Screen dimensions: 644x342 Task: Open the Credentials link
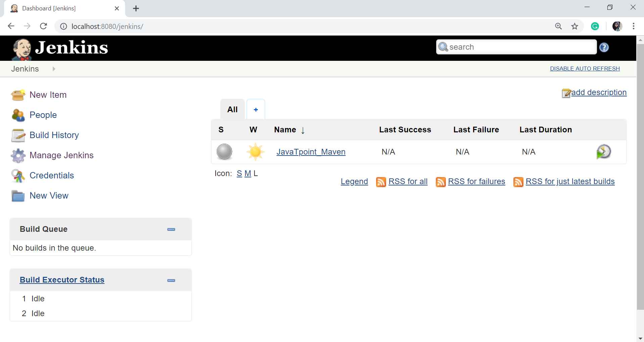coord(52,175)
